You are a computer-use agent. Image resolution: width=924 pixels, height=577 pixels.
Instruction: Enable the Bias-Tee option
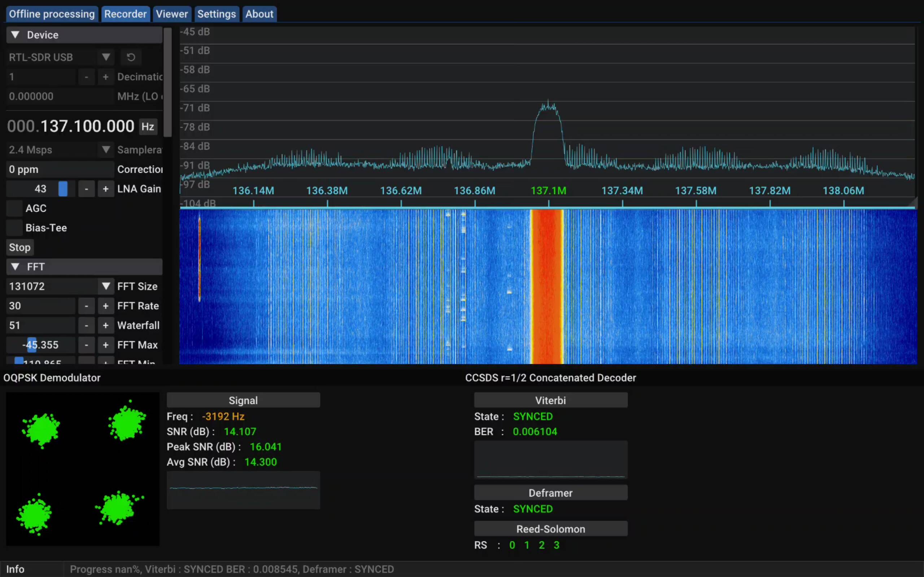[x=14, y=228]
